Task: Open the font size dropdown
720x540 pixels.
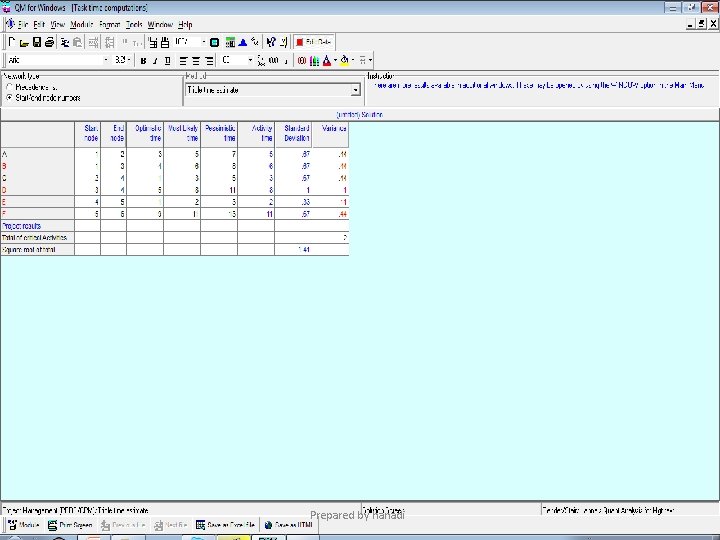Action: coord(129,60)
